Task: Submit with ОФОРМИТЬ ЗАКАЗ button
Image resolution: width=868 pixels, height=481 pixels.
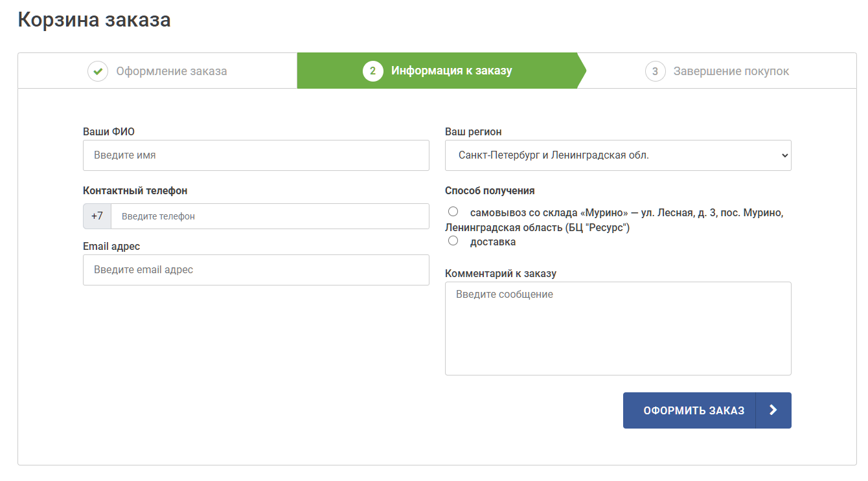Action: pyautogui.click(x=707, y=410)
